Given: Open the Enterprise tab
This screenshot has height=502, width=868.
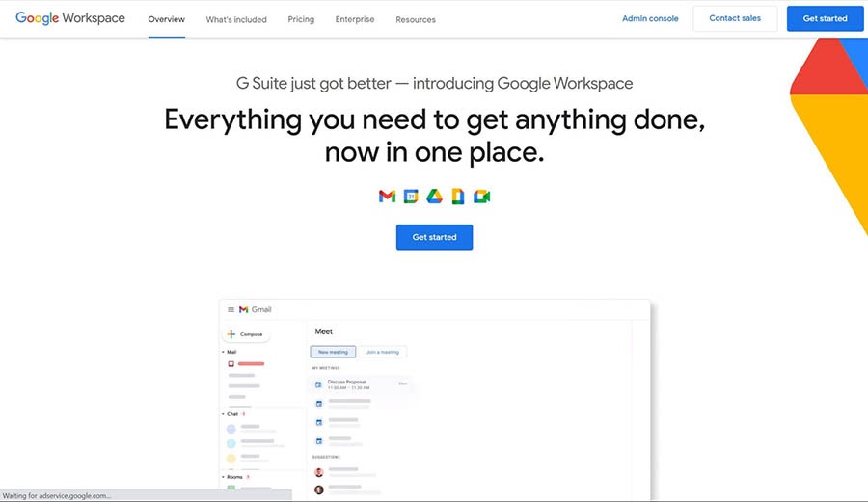Looking at the screenshot, I should [355, 19].
